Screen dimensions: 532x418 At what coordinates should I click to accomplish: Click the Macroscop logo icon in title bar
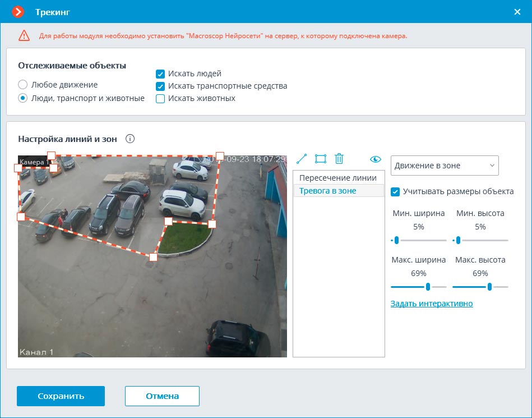point(18,12)
